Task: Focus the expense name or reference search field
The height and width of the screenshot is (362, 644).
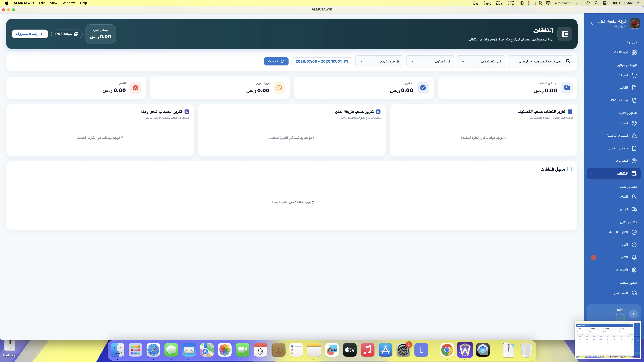Action: click(540, 61)
